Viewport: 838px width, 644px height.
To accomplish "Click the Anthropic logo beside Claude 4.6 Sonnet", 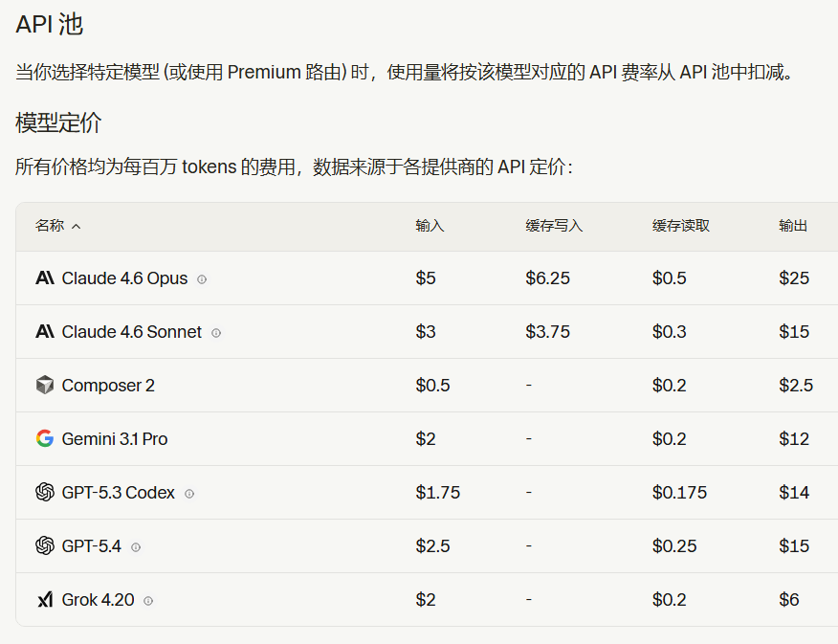I will (45, 331).
